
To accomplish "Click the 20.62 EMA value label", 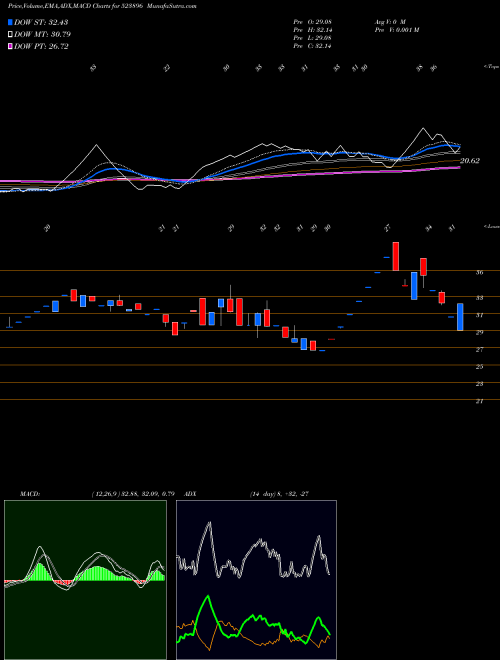I will pos(470,160).
